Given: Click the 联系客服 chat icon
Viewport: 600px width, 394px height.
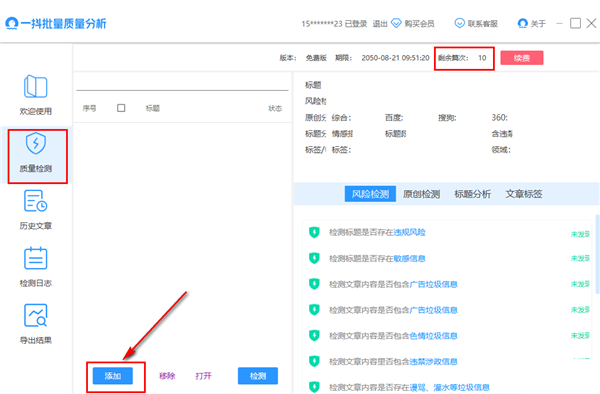Looking at the screenshot, I should [459, 23].
